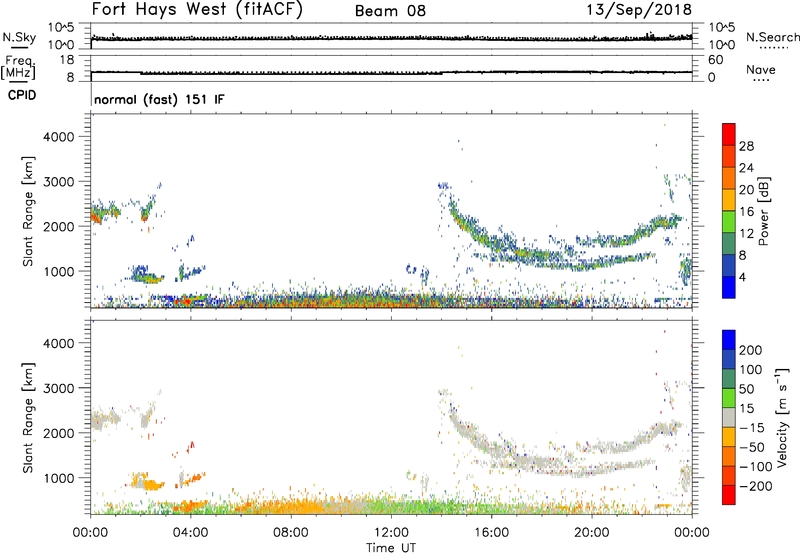Pick the red bottom segment of the velocity colorbar
The width and height of the screenshot is (800, 554).
pyautogui.click(x=729, y=495)
